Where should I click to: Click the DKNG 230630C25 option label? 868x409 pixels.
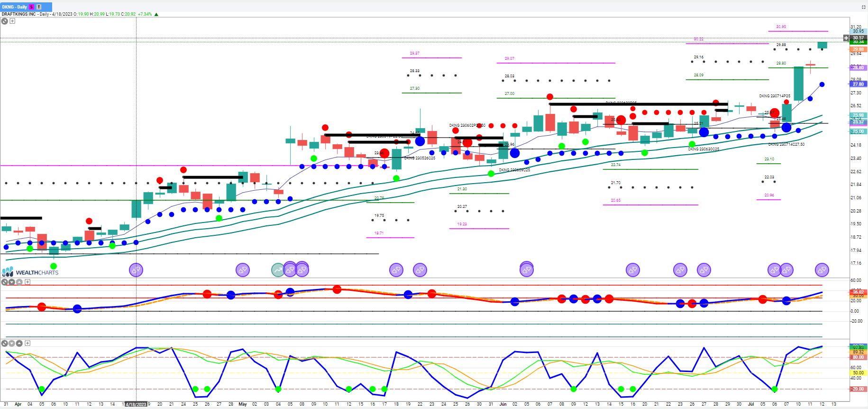(x=704, y=149)
